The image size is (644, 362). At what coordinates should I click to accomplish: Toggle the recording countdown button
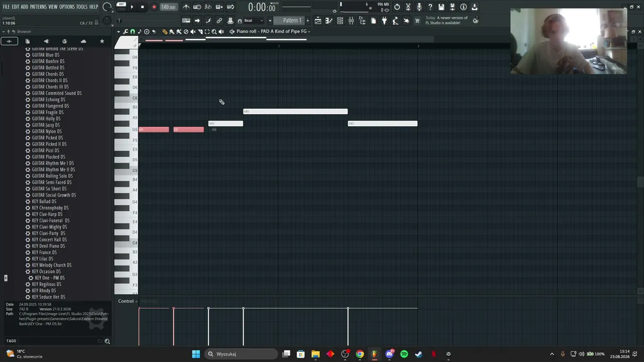coord(208,7)
